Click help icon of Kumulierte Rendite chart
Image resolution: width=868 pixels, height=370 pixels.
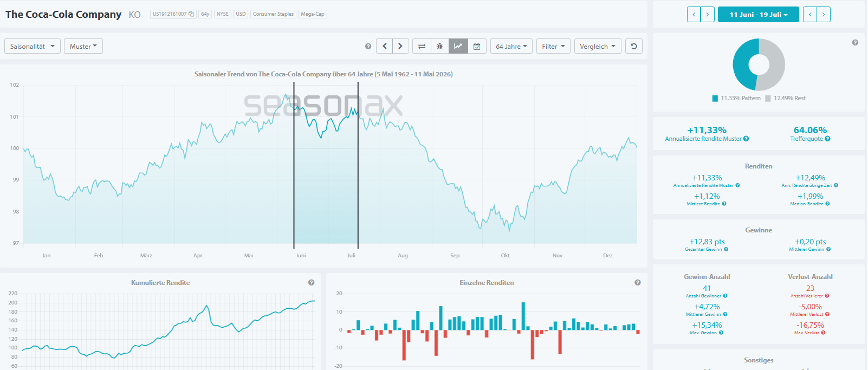(312, 282)
